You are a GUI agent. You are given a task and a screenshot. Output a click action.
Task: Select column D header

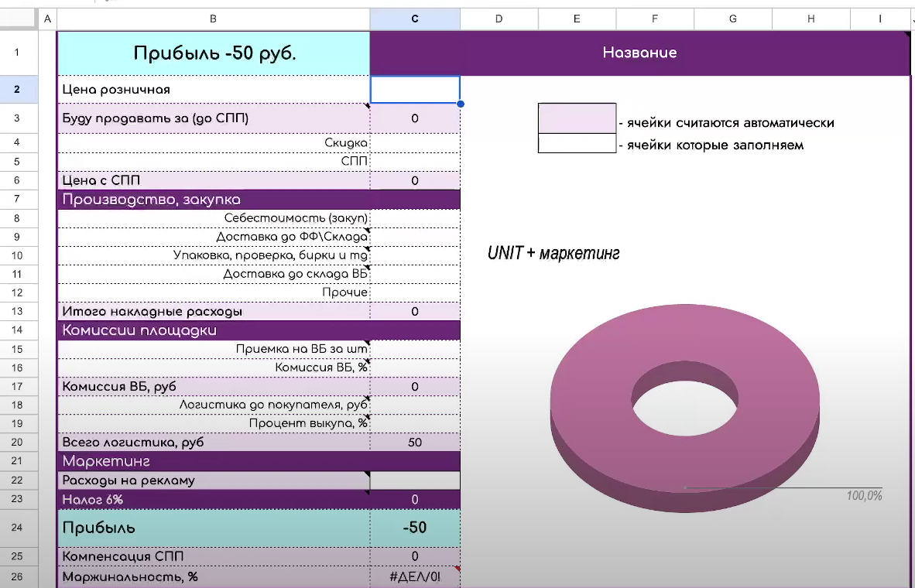pos(499,19)
